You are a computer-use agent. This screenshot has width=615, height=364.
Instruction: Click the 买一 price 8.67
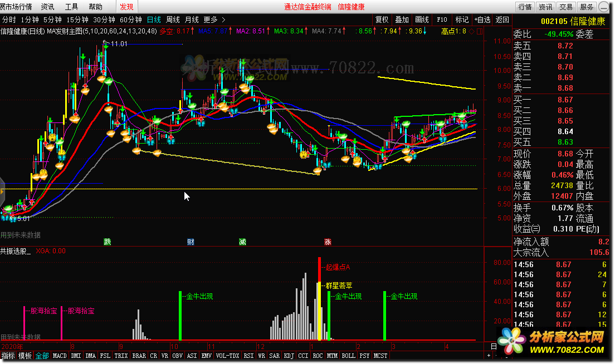[565, 100]
